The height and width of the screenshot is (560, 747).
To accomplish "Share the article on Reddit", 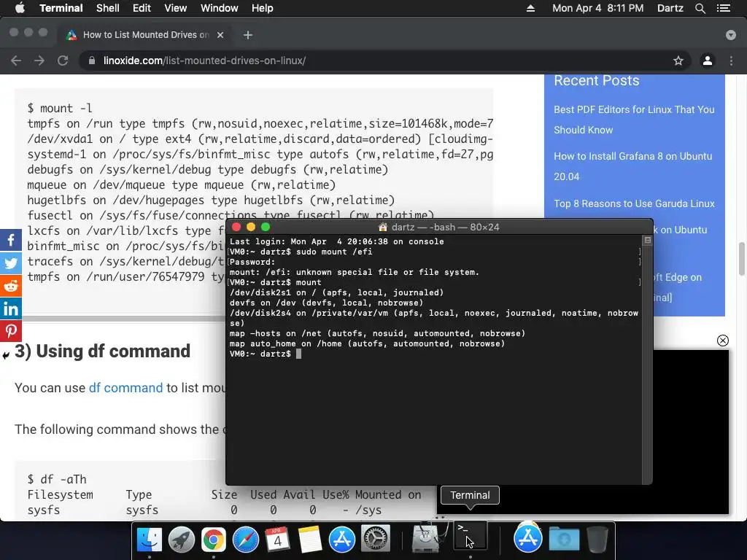I will (10, 286).
